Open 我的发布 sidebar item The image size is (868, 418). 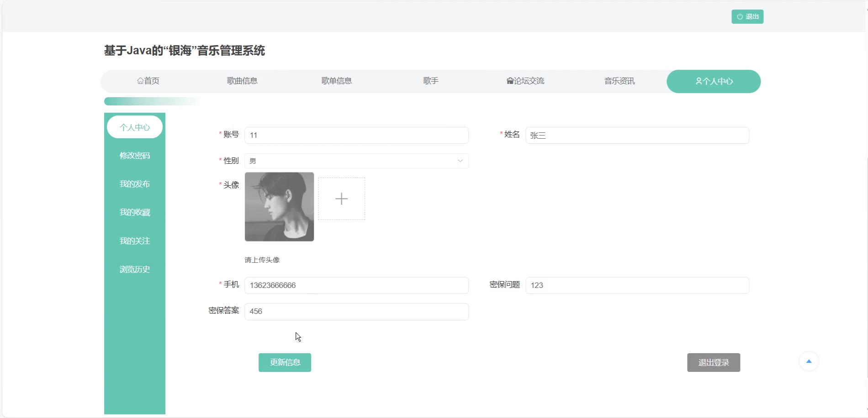pos(135,184)
